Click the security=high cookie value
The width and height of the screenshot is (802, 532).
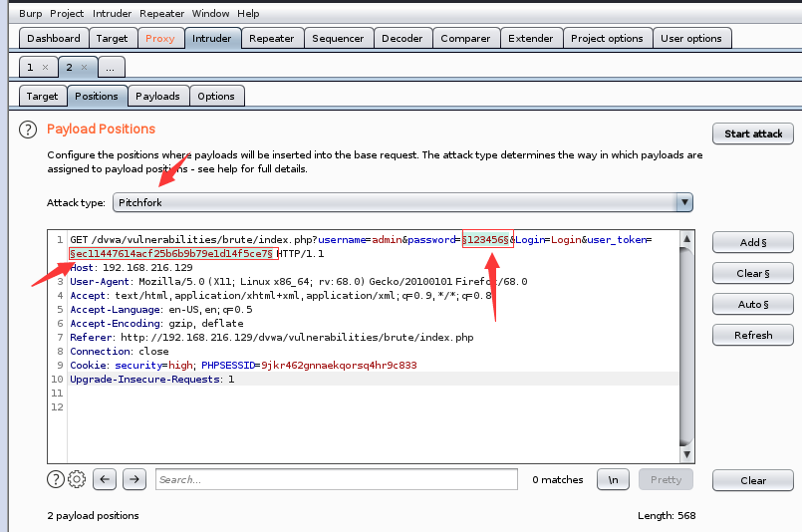pyautogui.click(x=180, y=366)
